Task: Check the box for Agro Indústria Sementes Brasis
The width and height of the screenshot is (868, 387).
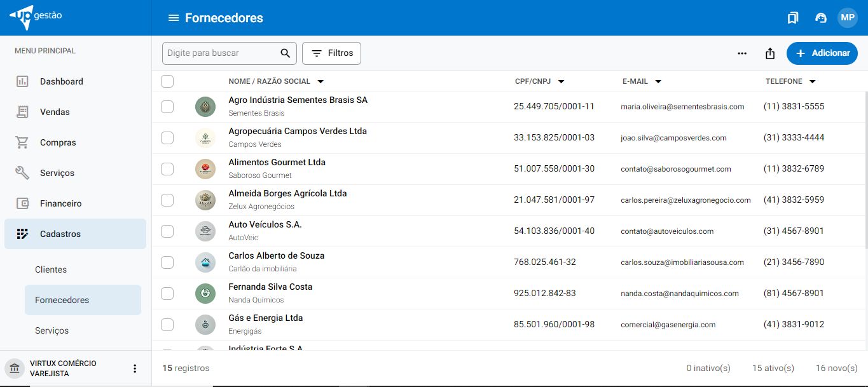Action: tap(167, 107)
